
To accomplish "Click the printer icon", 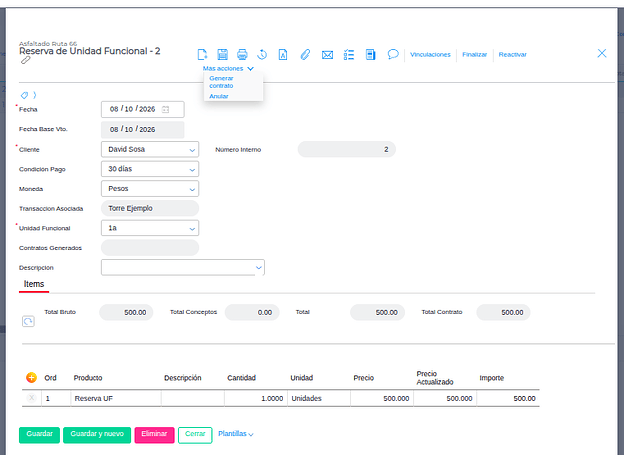I will click(242, 54).
